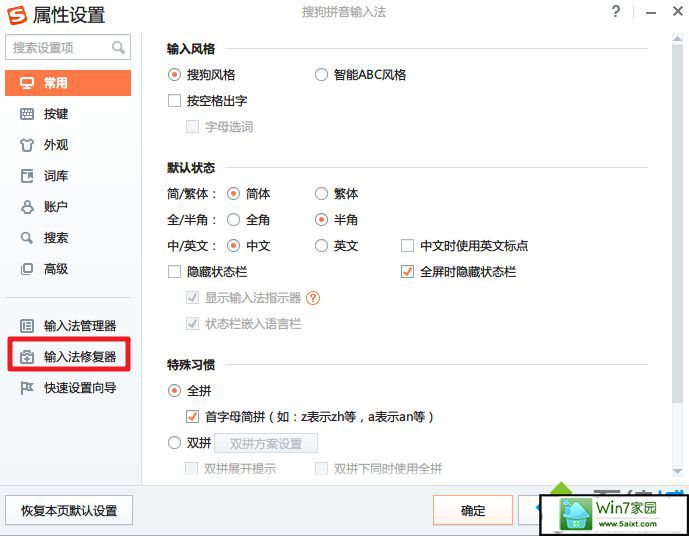Open help with the title bar question mark
This screenshot has height=536, width=689.
coord(616,11)
